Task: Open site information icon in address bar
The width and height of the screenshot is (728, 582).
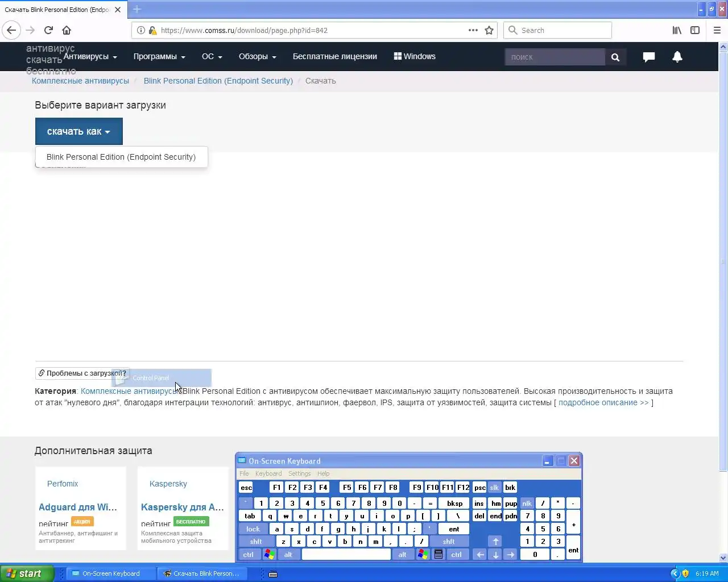Action: 141,30
